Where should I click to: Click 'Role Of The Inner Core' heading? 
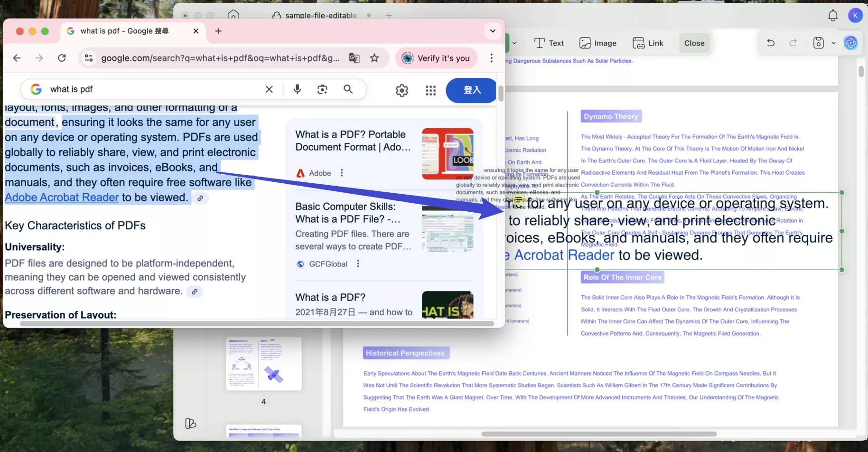click(x=622, y=277)
